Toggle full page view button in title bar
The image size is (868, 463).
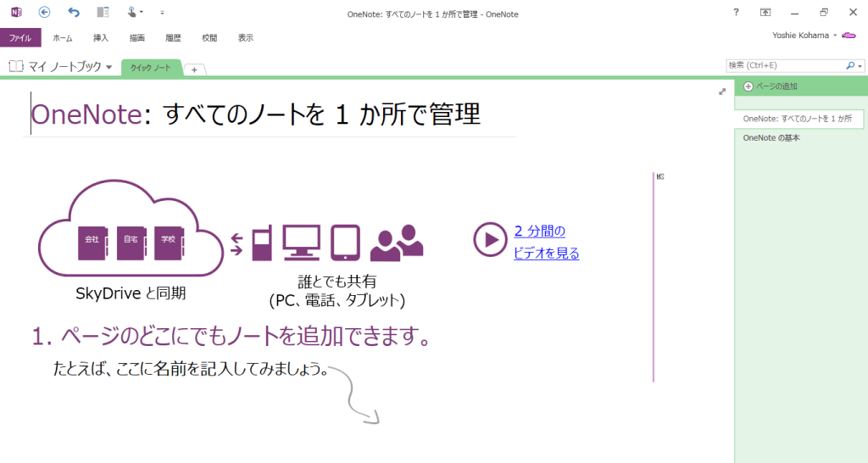coord(765,12)
